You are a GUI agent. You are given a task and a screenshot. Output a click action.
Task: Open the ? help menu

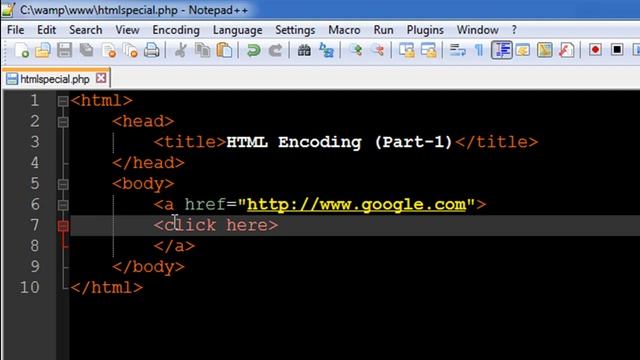click(x=514, y=30)
